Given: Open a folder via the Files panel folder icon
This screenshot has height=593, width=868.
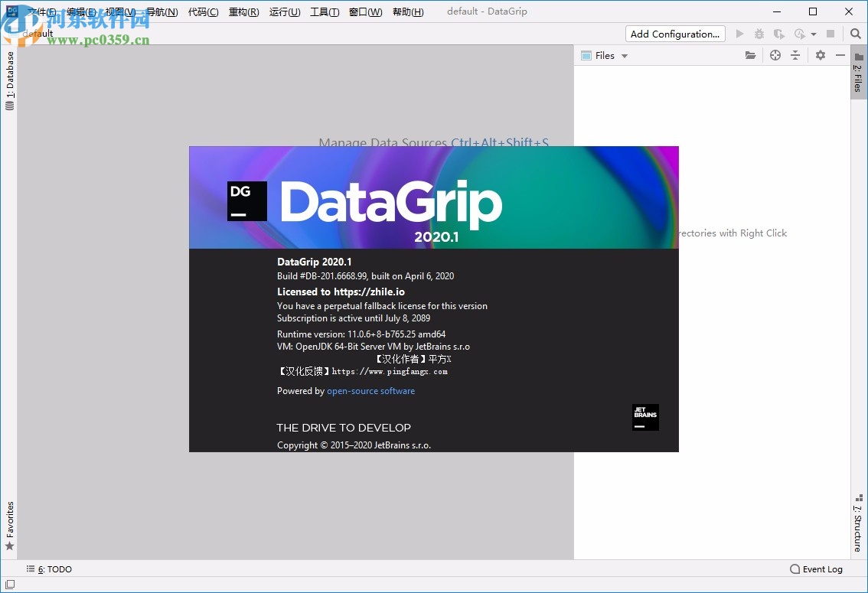Looking at the screenshot, I should (750, 55).
